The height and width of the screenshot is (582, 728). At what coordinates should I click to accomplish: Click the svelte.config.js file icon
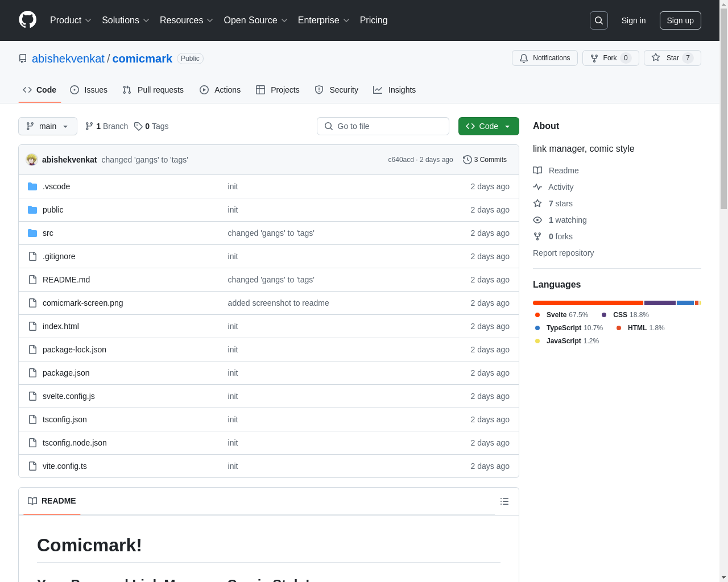[x=32, y=396]
